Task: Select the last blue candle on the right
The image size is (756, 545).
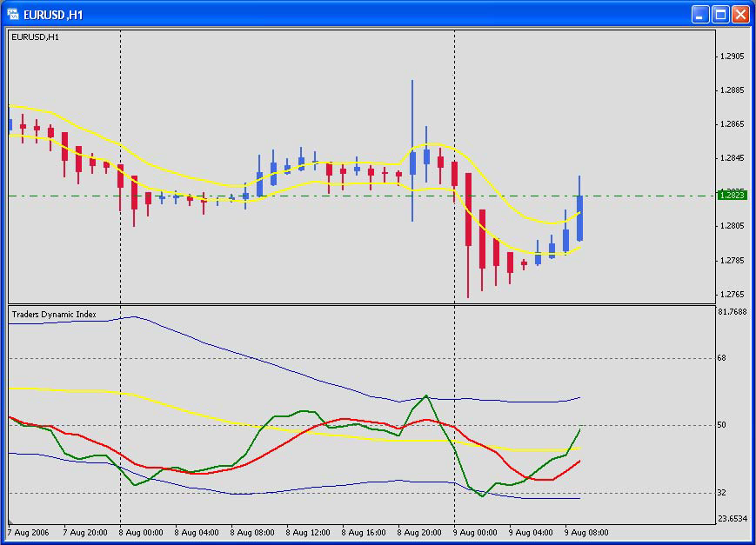Action: coord(579,217)
